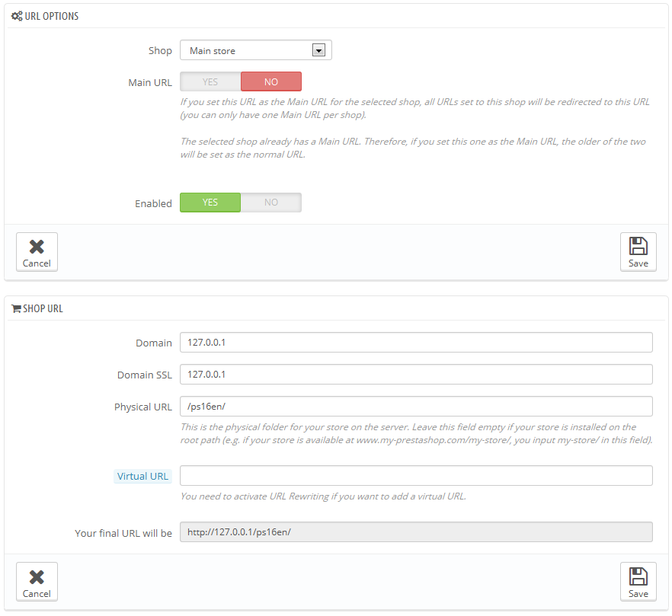Focus the Domain input field

point(416,343)
